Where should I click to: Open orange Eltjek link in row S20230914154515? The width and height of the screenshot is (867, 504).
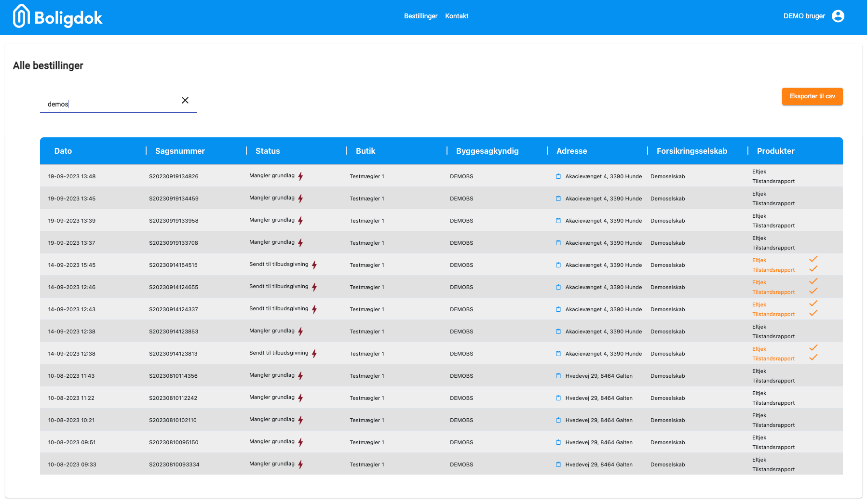[x=759, y=260]
